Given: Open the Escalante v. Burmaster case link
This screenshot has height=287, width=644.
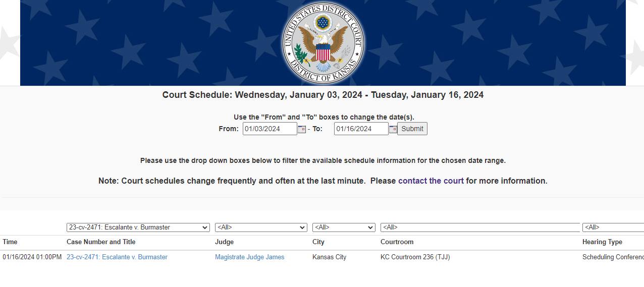Looking at the screenshot, I should point(117,257).
